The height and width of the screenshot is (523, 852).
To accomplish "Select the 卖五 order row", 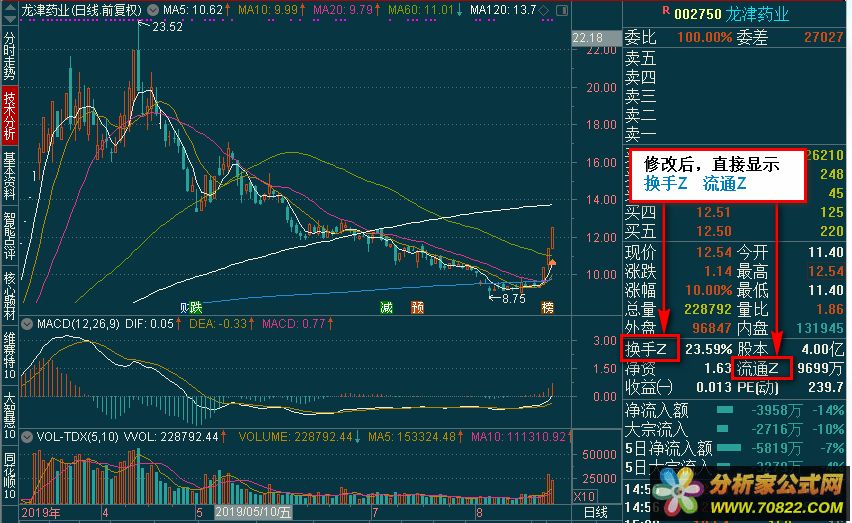I will tap(734, 58).
